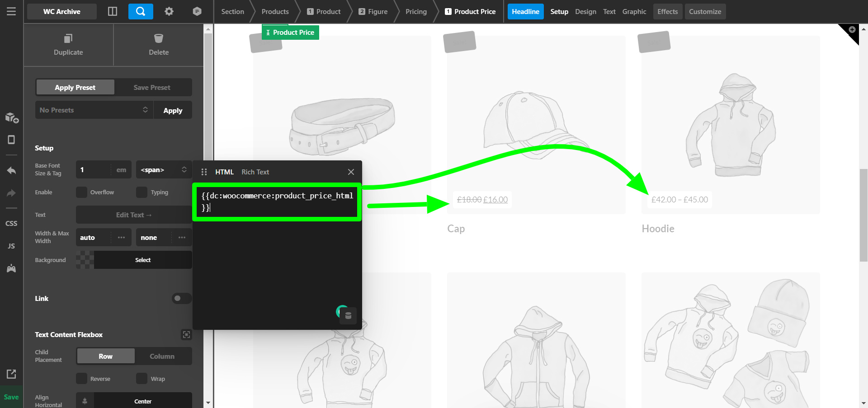
Task: Click the Save button
Action: click(11, 397)
